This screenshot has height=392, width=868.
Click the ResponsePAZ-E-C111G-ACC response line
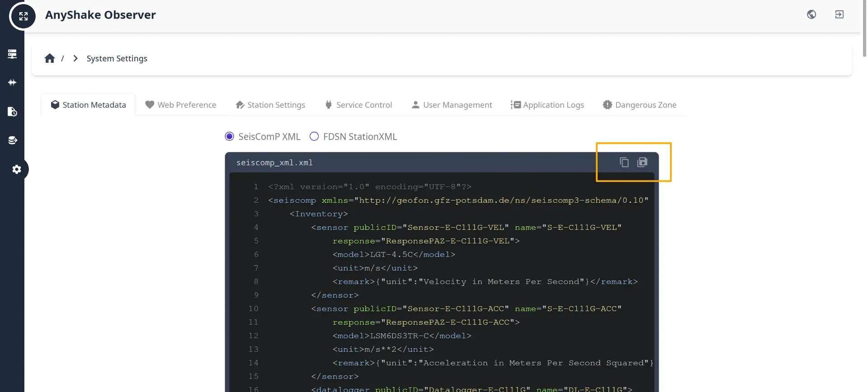click(426, 322)
